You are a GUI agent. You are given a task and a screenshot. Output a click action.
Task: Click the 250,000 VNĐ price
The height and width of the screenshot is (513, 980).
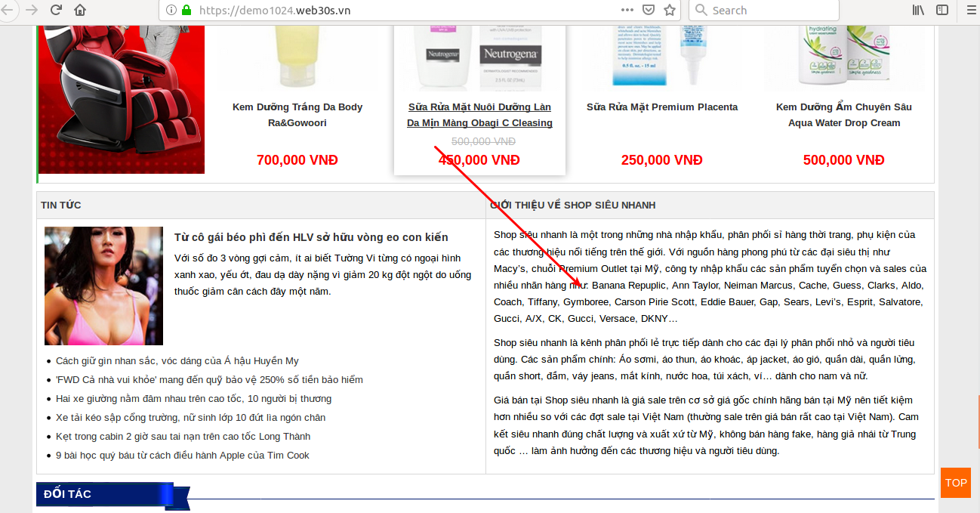[662, 160]
